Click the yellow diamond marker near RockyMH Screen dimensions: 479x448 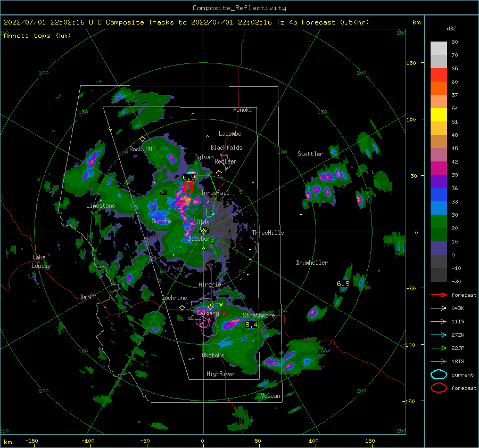(x=142, y=139)
